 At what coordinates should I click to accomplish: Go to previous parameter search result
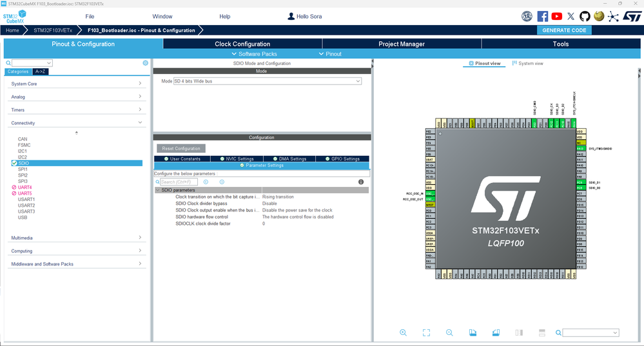click(x=206, y=182)
